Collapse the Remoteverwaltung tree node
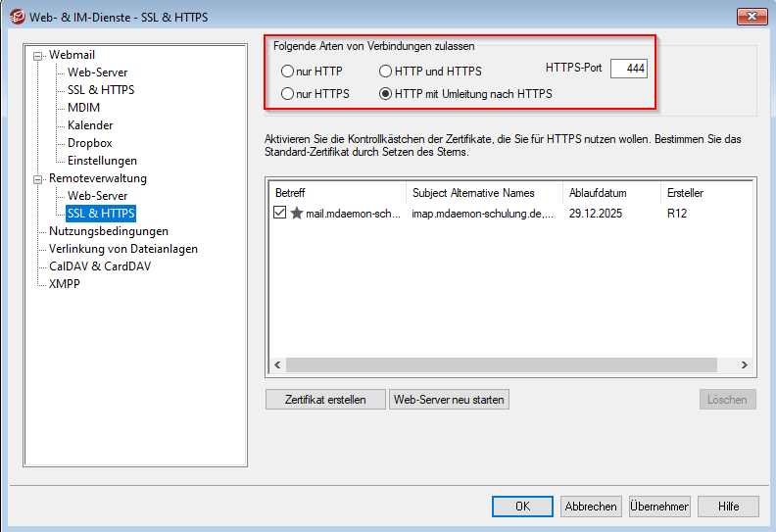Screen dimensions: 776x532 (38, 179)
